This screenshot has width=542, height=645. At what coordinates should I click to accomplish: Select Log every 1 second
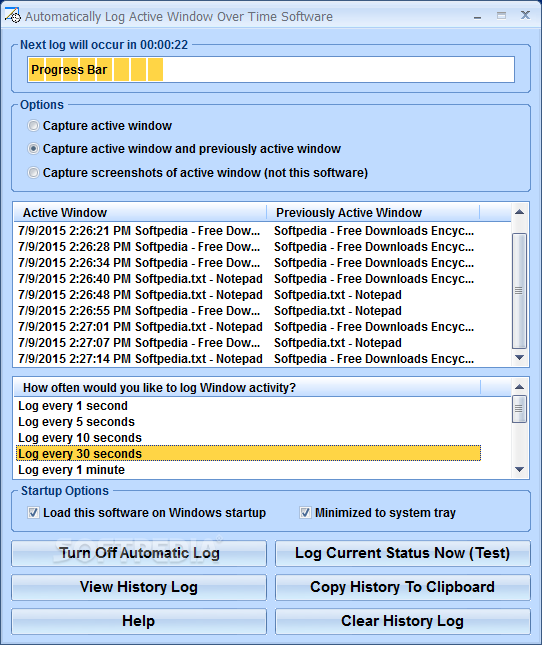pos(248,406)
